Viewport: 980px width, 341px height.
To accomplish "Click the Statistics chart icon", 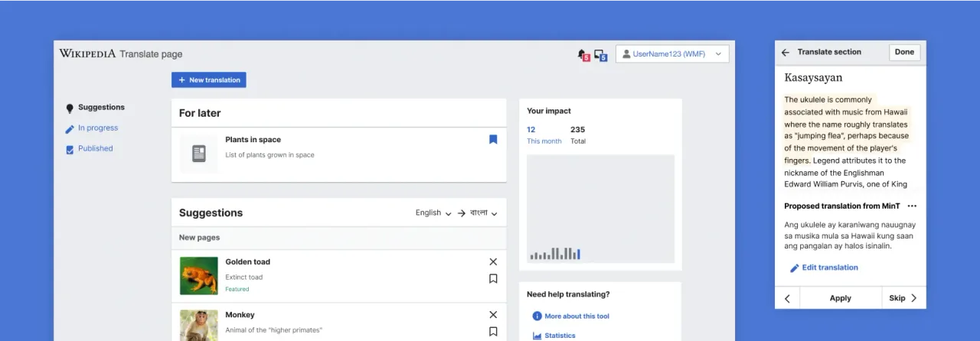I will pyautogui.click(x=537, y=336).
